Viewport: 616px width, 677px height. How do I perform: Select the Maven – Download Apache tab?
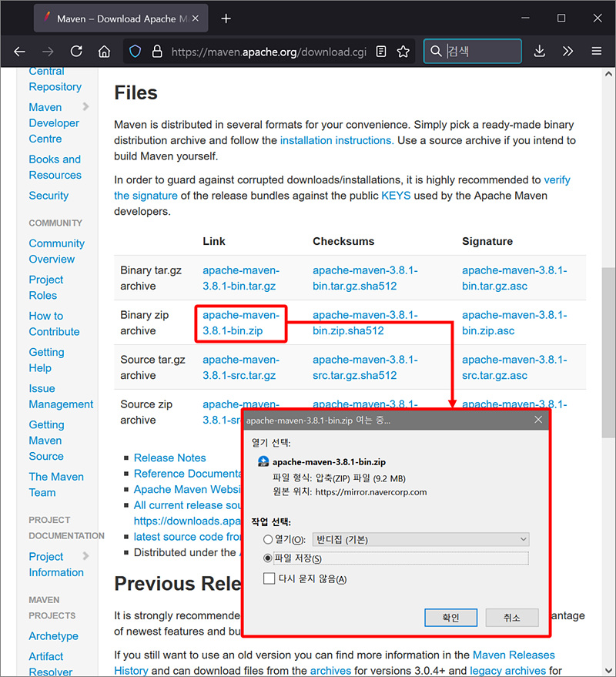tap(121, 18)
